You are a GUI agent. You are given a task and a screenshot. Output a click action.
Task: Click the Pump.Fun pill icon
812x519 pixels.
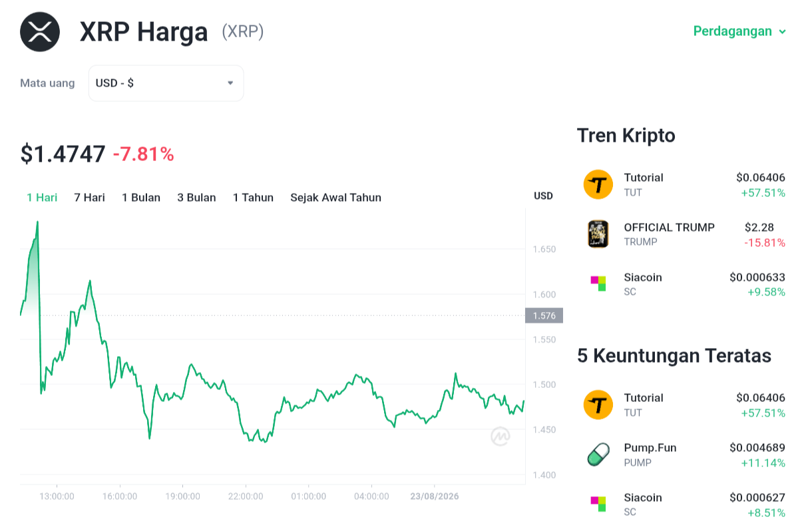point(598,454)
